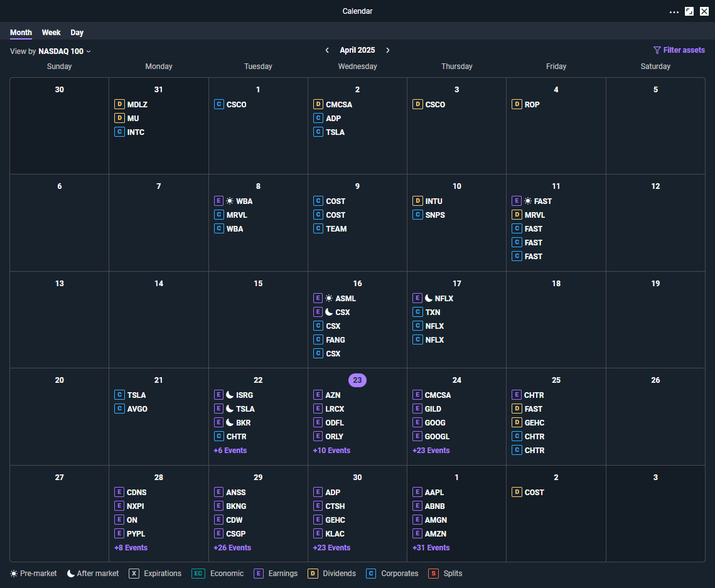Click dividend icon beside GEHC on April 25
The width and height of the screenshot is (715, 588).
pyautogui.click(x=517, y=422)
